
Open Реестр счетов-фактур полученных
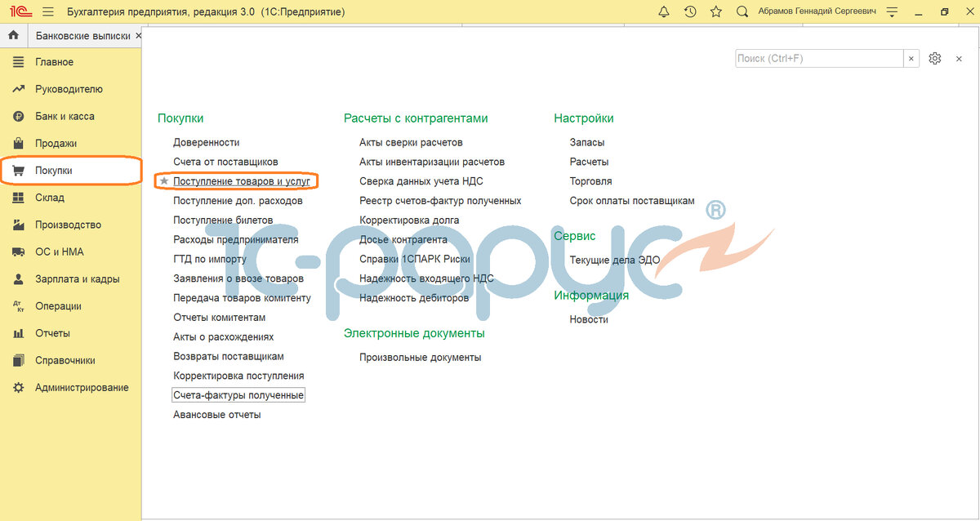click(x=440, y=201)
